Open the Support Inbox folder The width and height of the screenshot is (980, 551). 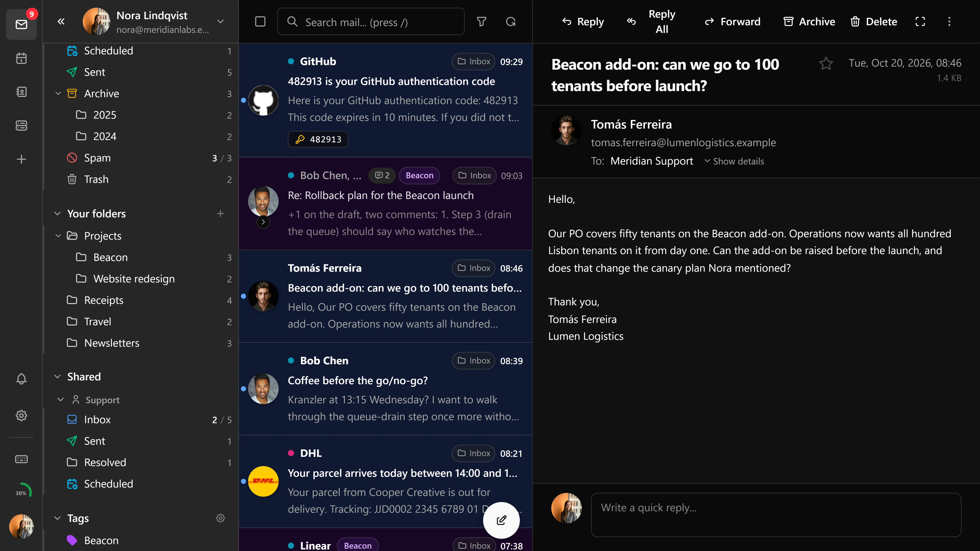point(141,420)
